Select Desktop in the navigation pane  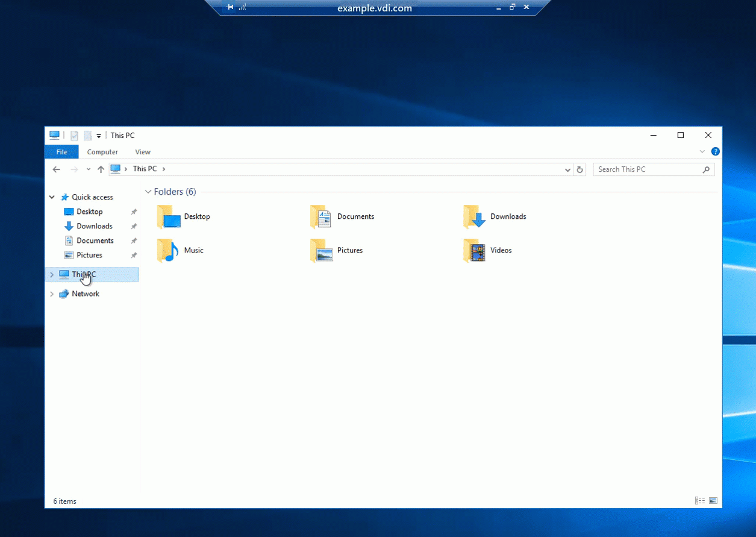click(90, 212)
